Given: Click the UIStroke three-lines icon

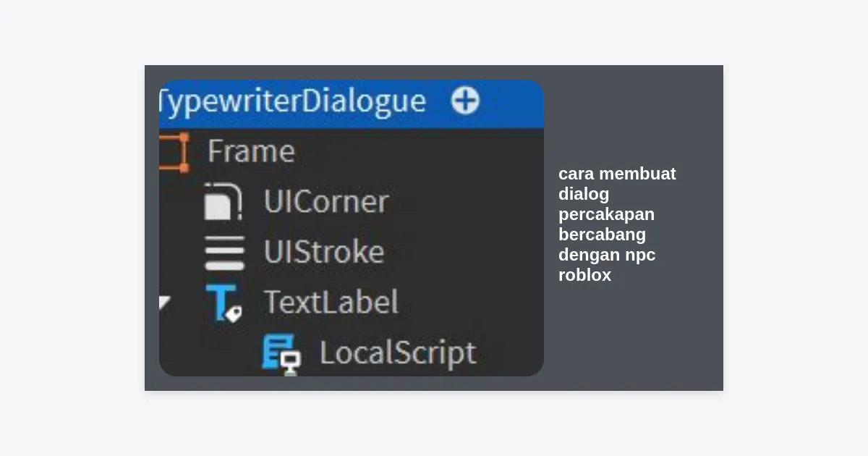Looking at the screenshot, I should pyautogui.click(x=224, y=252).
